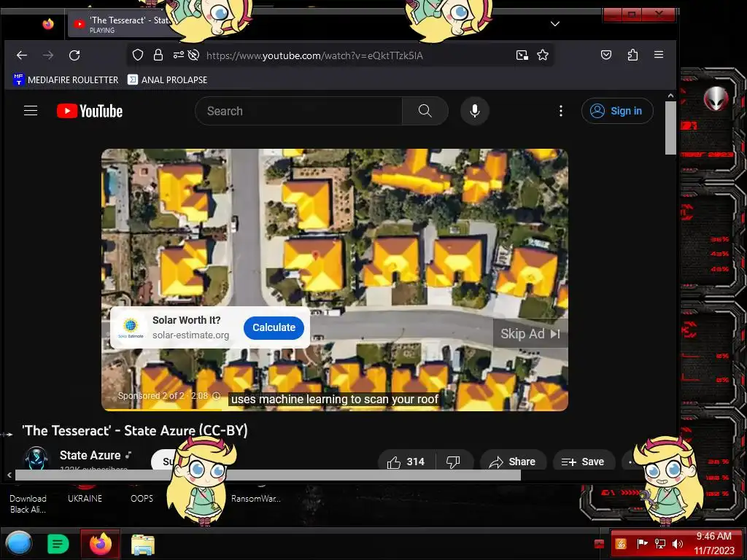Click the YouTube search magnifier button
This screenshot has height=560, width=747.
tap(425, 111)
